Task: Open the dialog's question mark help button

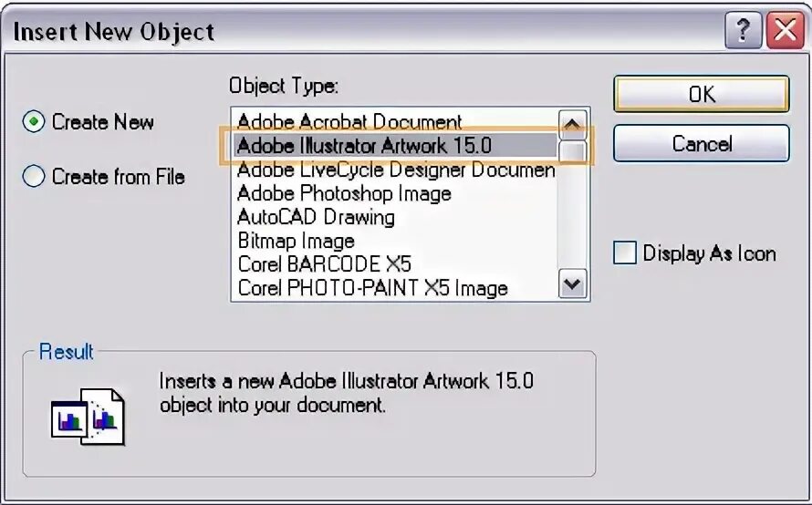Action: click(743, 30)
